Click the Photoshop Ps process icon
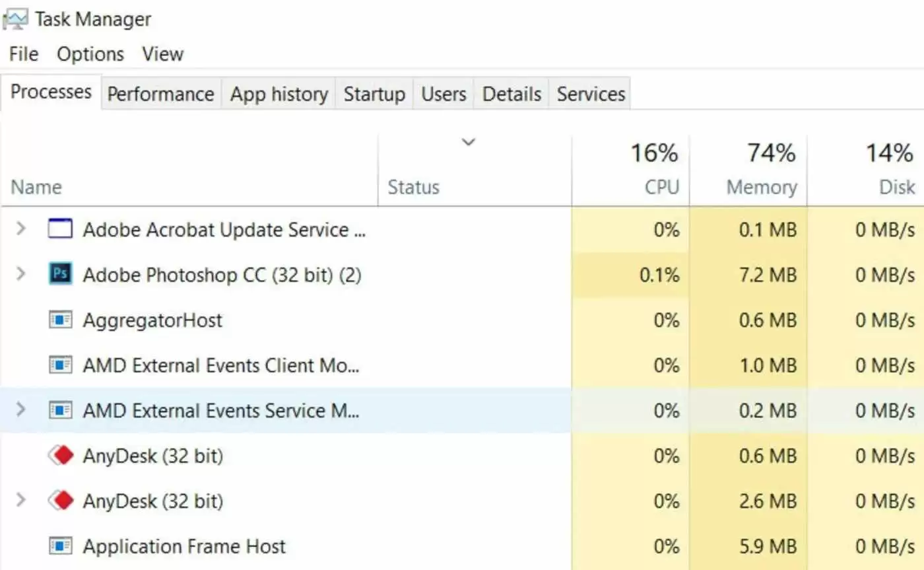Screen dimensions: 924x570 (x=60, y=274)
